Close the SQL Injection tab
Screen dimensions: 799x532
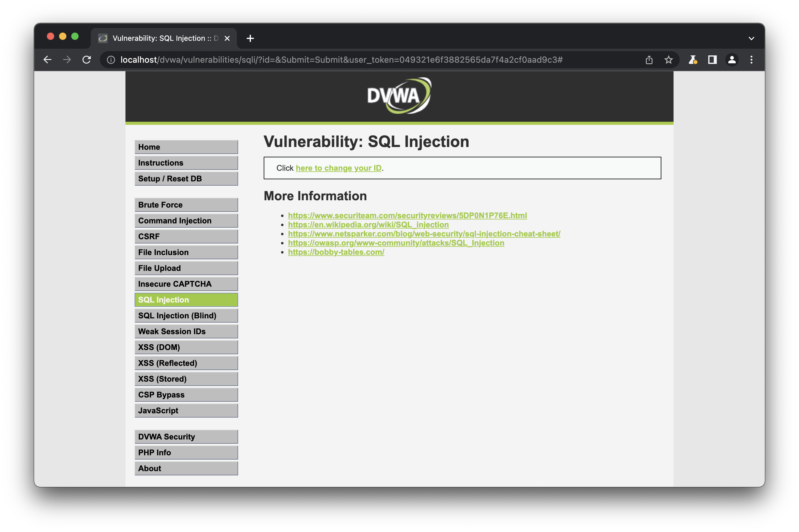tap(227, 38)
